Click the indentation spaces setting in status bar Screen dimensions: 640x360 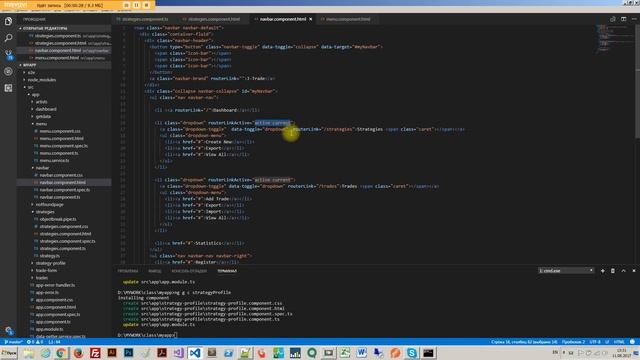tap(573, 342)
